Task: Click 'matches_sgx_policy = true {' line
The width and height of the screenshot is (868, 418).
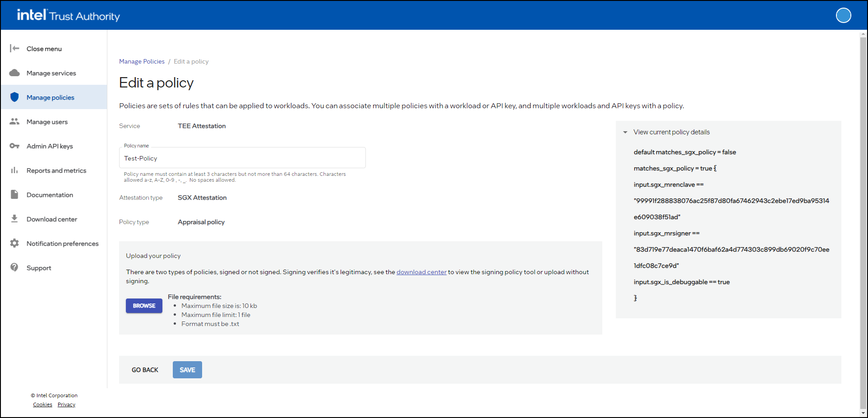Action: pos(675,168)
